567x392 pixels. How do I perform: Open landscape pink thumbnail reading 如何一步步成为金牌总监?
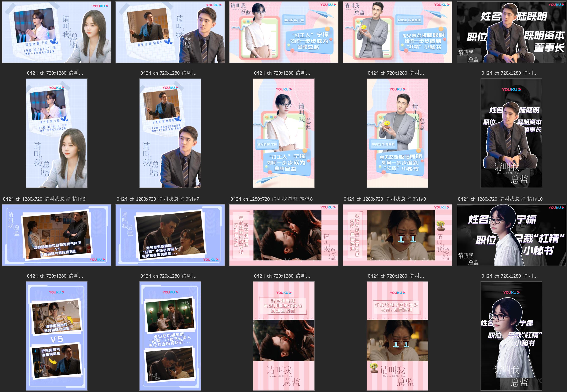(x=284, y=32)
